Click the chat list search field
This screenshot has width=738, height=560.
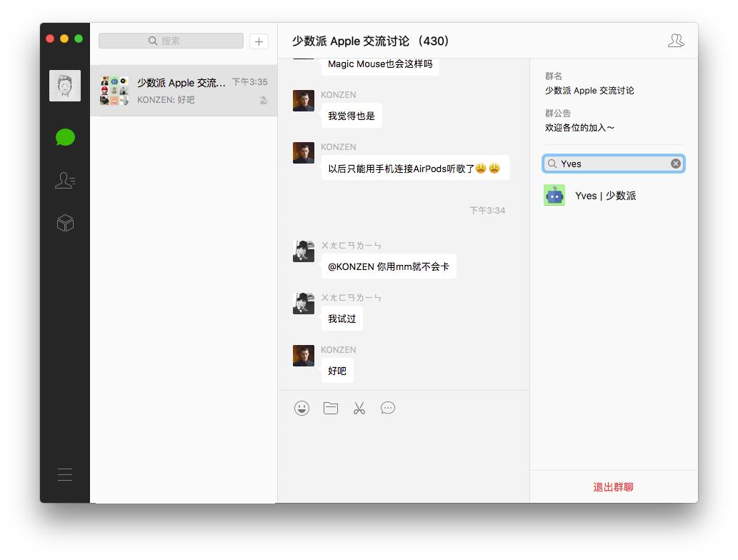[x=171, y=41]
